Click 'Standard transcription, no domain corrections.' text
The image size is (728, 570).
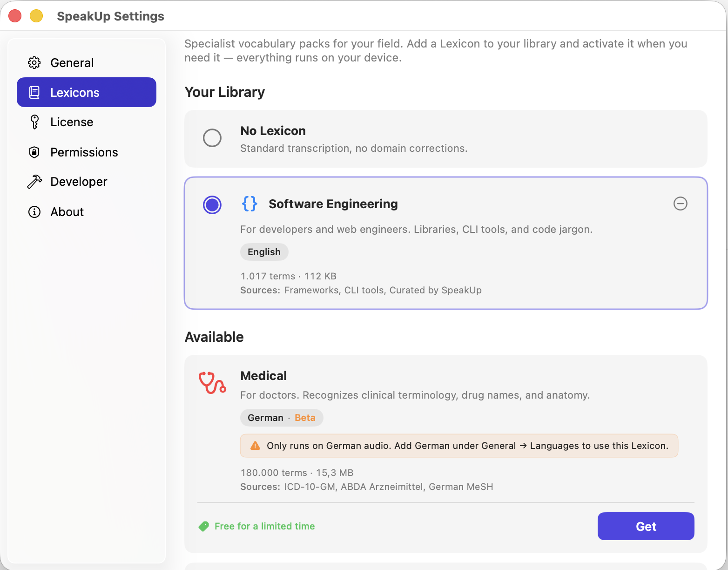point(354,148)
